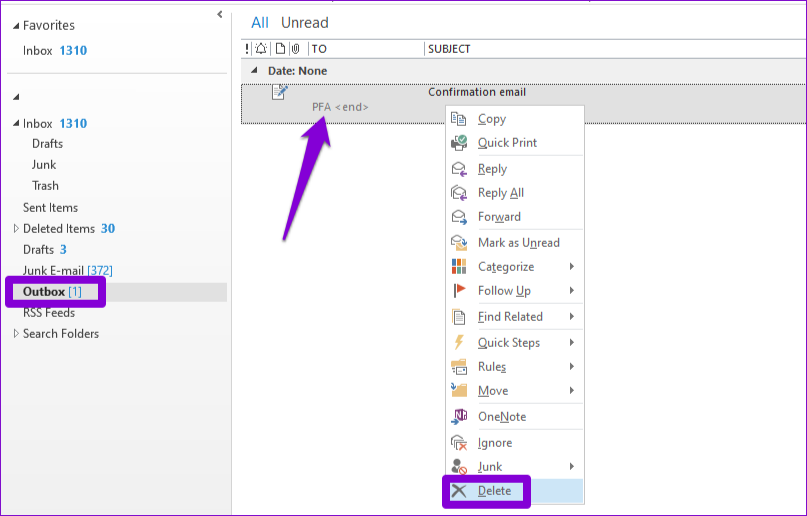Viewport: 807px width, 516px height.
Task: Click the Forward envelope icon
Action: pyautogui.click(x=459, y=217)
